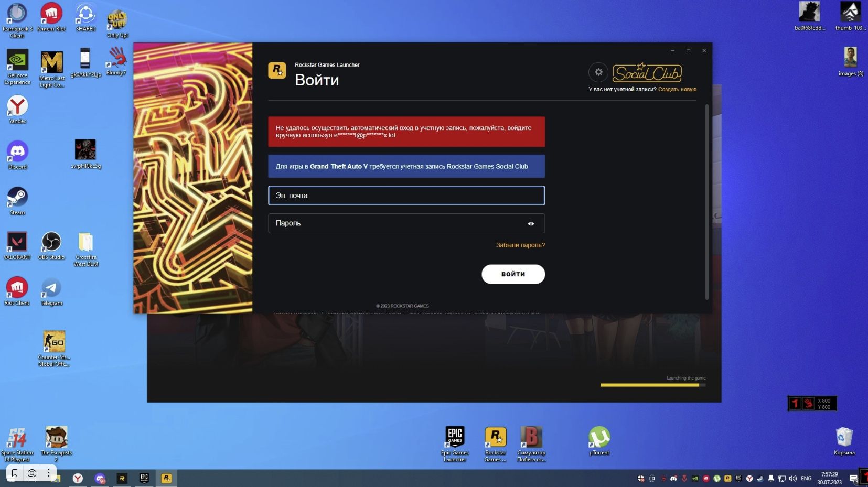Maximize the Rockstar Games Launcher window
Image resolution: width=868 pixels, height=487 pixels.
click(x=688, y=51)
